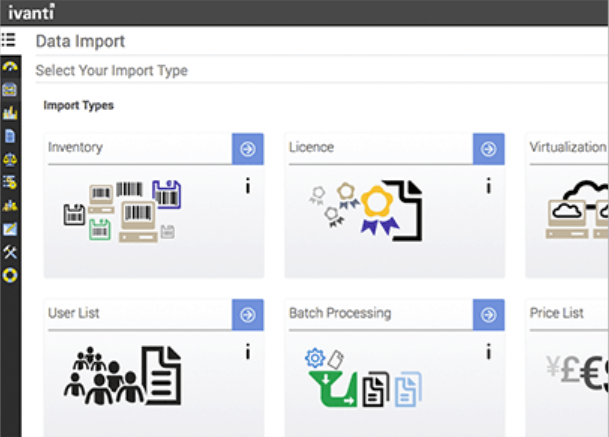Click the Batch Processing arrow button
The width and height of the screenshot is (609, 437).
pos(488,314)
